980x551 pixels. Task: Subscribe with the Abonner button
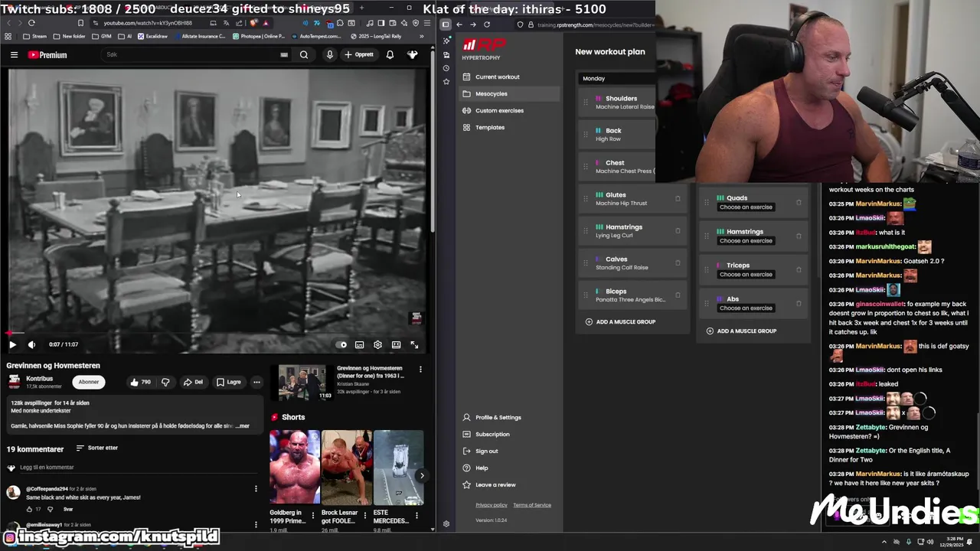pyautogui.click(x=89, y=382)
